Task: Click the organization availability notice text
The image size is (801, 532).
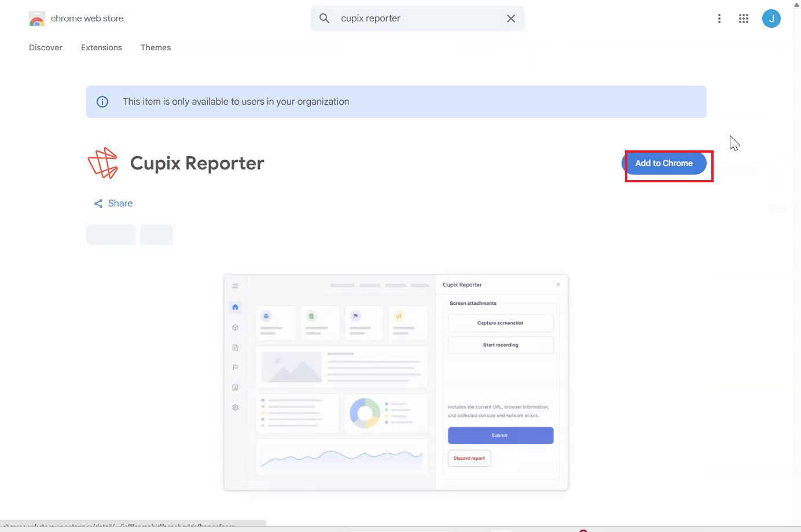Action: click(236, 102)
